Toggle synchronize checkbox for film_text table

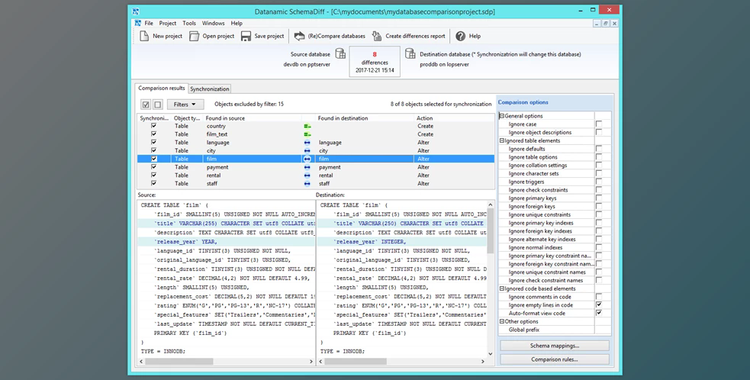[x=154, y=134]
